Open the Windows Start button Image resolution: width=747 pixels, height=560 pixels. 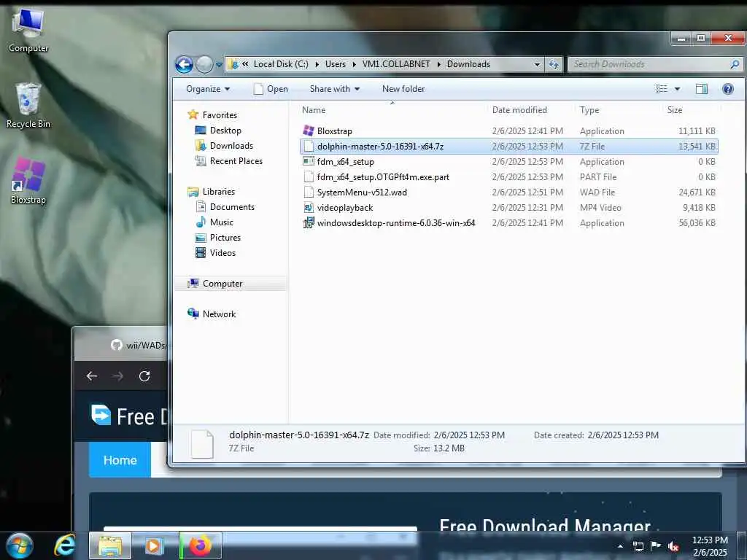19,545
